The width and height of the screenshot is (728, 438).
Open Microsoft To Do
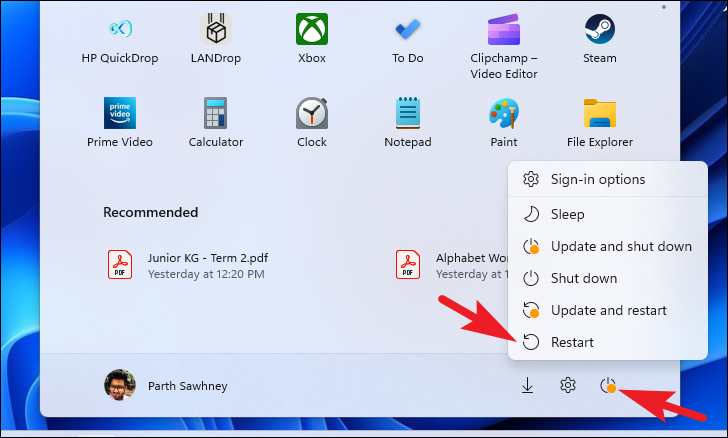click(408, 40)
